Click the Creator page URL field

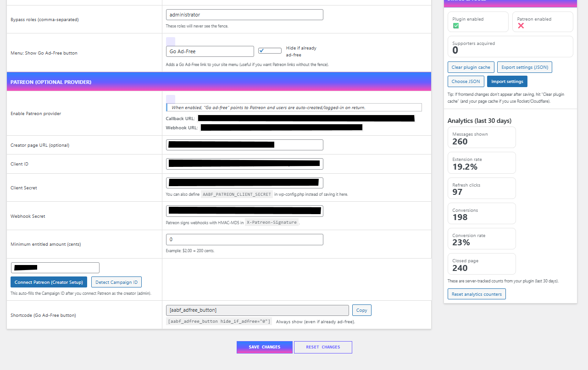244,144
